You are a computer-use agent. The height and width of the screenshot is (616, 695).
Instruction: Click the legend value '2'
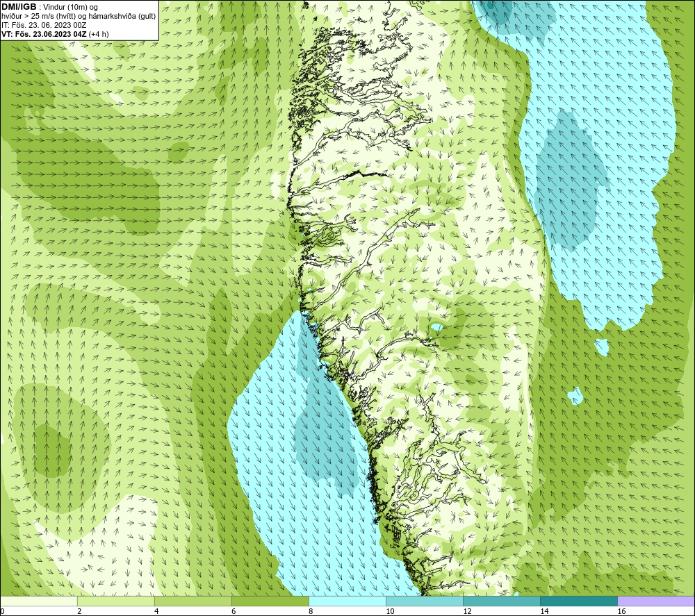(x=79, y=611)
